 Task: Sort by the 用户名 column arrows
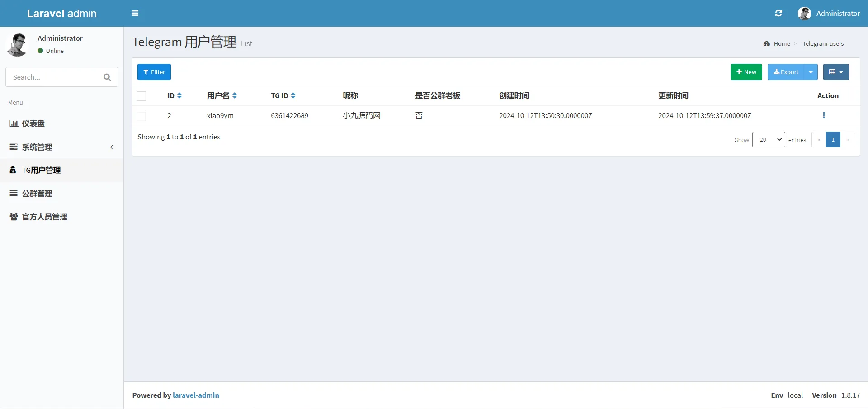(235, 96)
